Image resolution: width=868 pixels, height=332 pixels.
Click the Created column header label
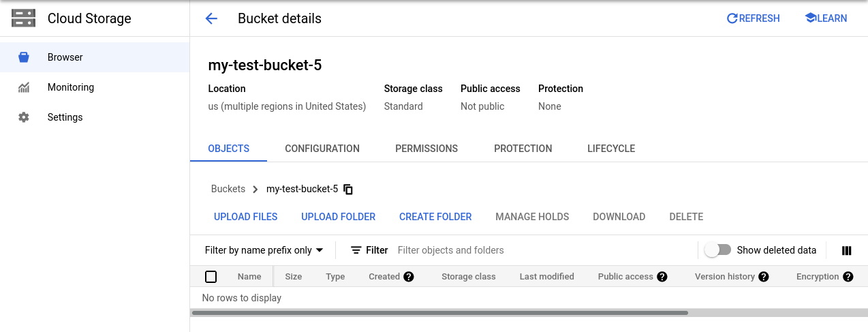[384, 276]
